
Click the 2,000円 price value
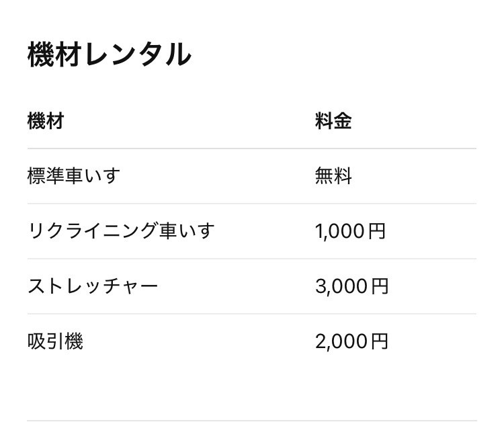351,341
